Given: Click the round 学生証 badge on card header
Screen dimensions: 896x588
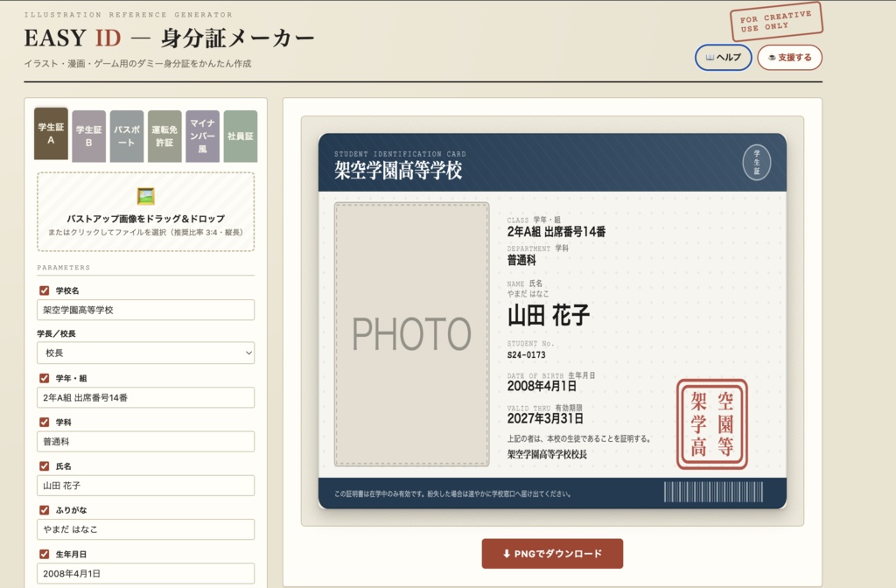Looking at the screenshot, I should pos(757,162).
